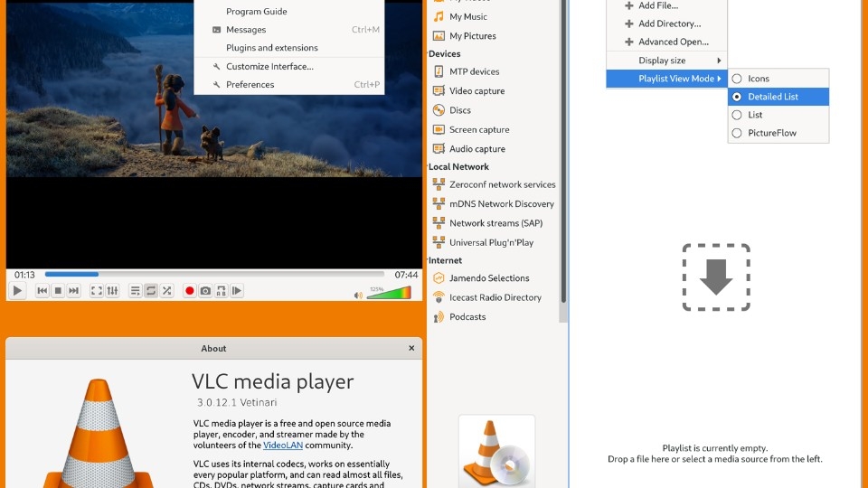Image resolution: width=868 pixels, height=488 pixels.
Task: Click Zeroconf network services icon
Action: click(439, 184)
